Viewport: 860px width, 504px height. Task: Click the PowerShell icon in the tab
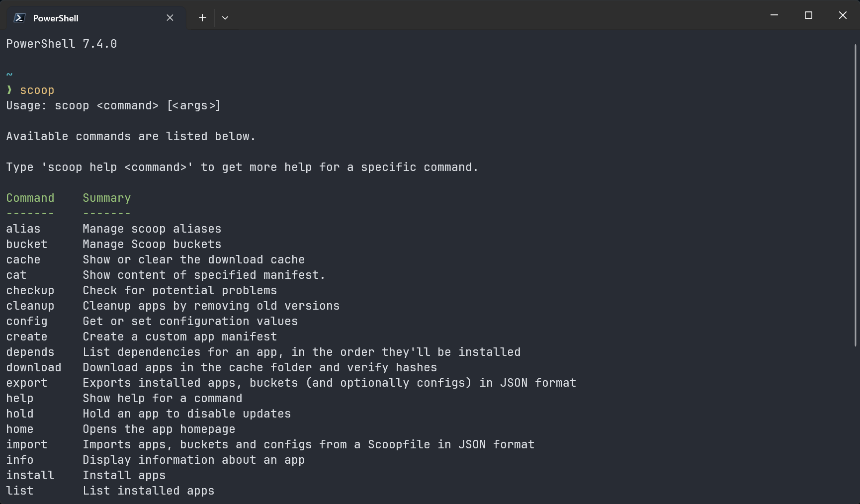point(19,18)
